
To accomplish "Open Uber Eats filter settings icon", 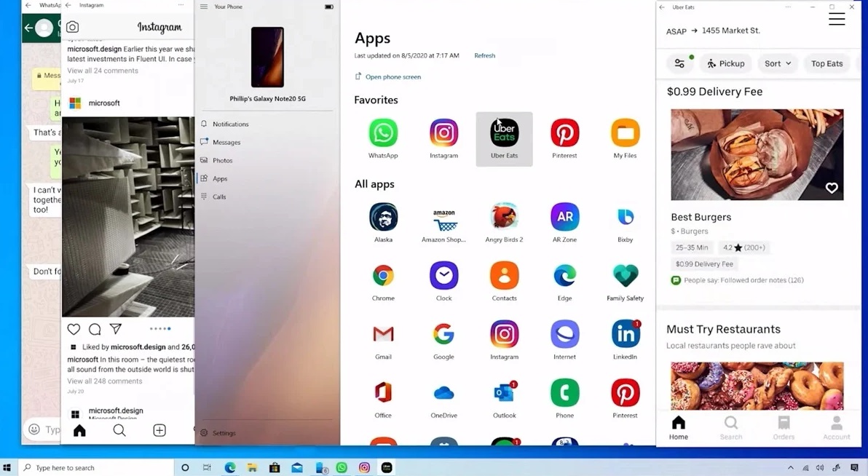I will 680,63.
